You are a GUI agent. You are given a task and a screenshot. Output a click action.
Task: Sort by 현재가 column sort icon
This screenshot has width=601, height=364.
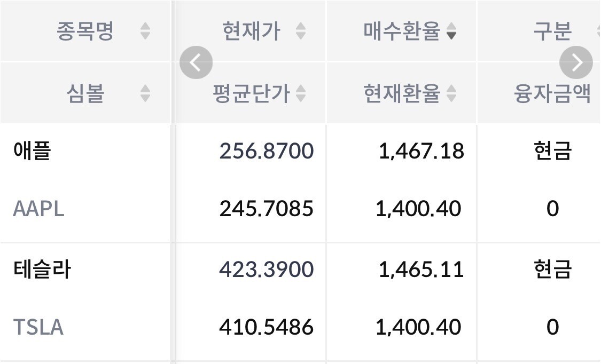point(301,31)
